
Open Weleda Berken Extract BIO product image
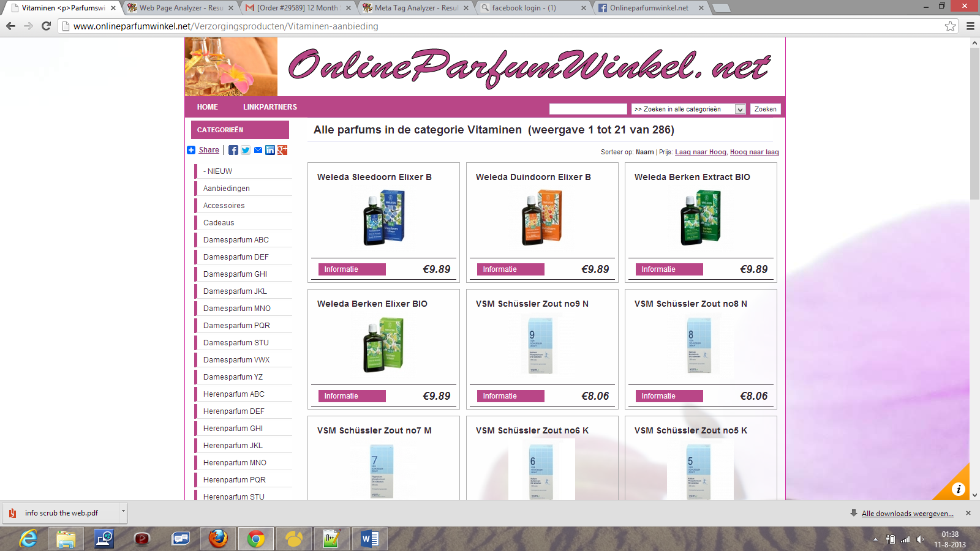(701, 217)
